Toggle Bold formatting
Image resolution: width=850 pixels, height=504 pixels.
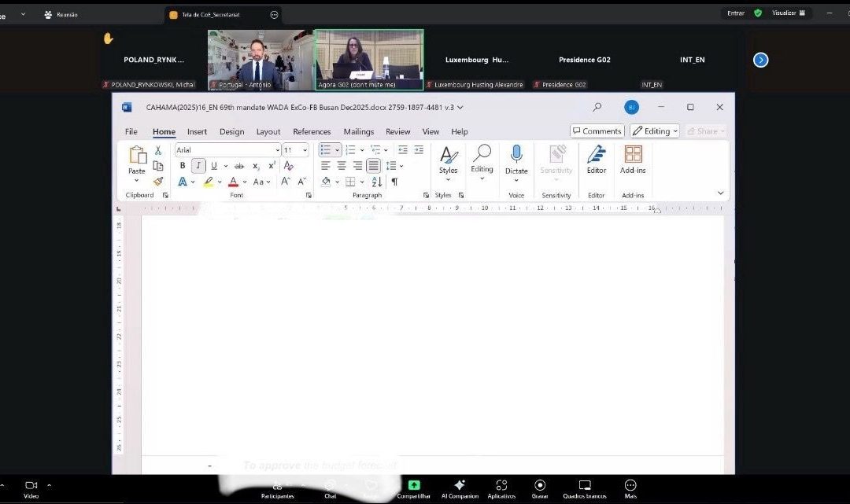[183, 166]
